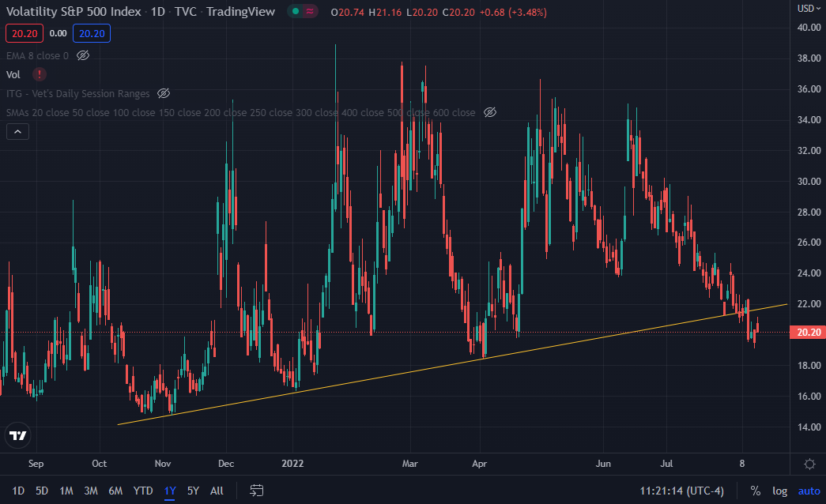Select the SMAs 20 close 50 close legend label
The width and height of the screenshot is (826, 504).
coord(241,113)
